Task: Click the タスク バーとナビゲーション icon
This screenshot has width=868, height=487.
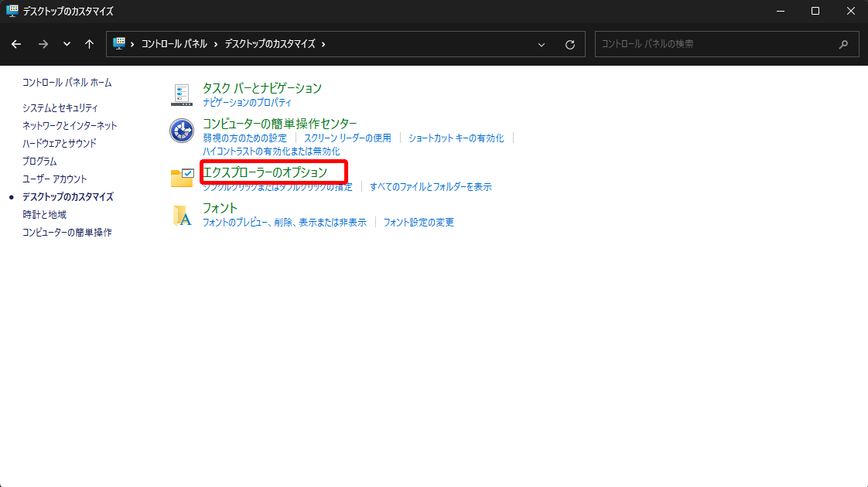Action: pos(182,95)
